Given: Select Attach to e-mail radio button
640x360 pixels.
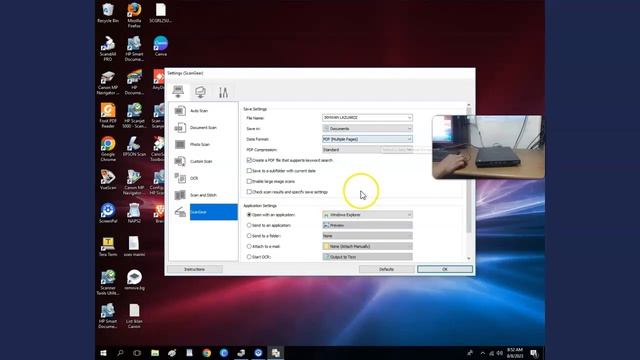Looking at the screenshot, I should point(249,247).
